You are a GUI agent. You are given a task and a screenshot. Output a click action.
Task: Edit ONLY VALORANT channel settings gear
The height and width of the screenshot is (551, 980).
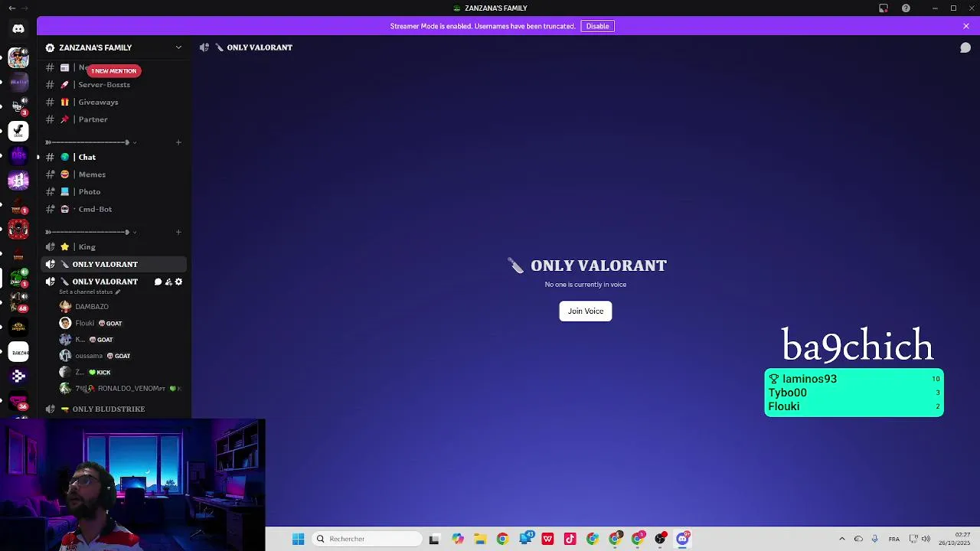tap(179, 282)
